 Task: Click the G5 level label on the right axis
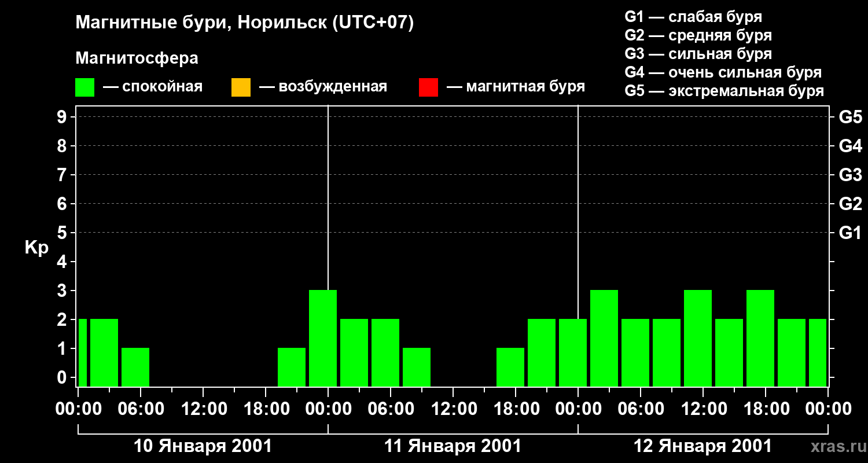850,117
